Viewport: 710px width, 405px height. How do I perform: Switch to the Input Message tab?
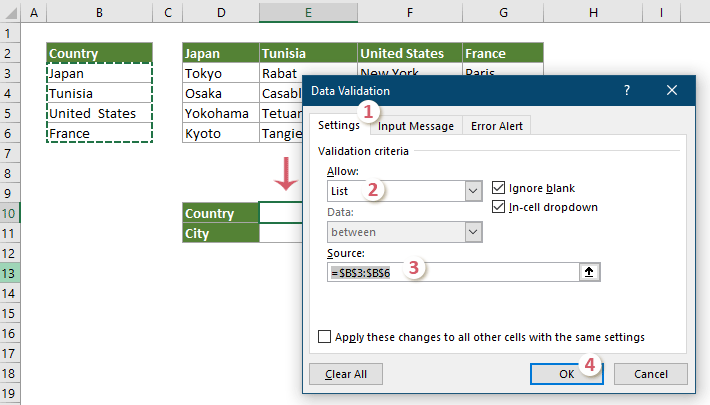416,125
